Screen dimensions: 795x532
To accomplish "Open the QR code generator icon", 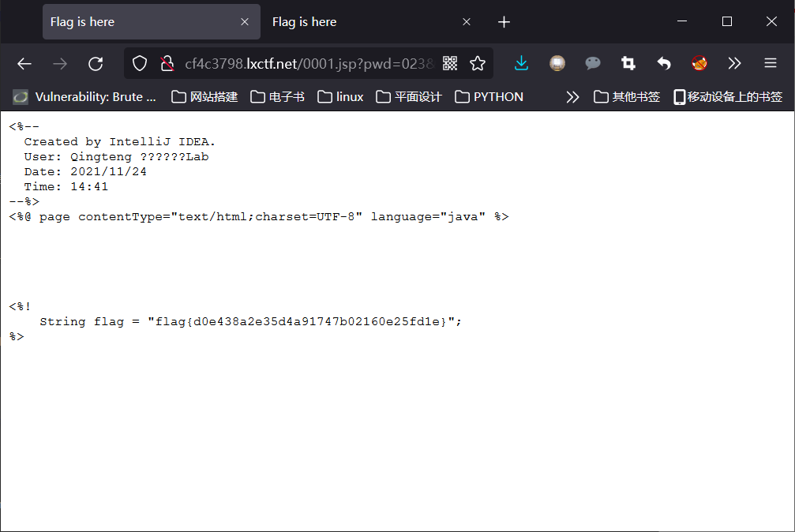I will pyautogui.click(x=450, y=63).
